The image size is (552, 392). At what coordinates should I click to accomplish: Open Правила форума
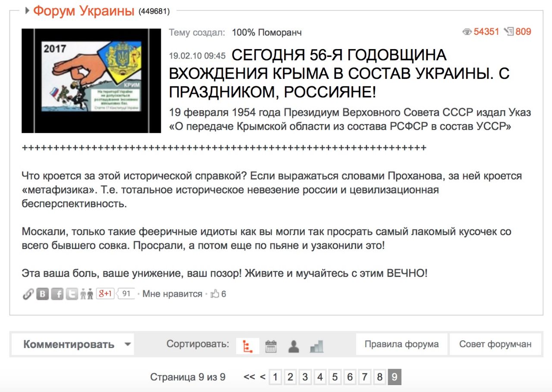click(x=401, y=344)
